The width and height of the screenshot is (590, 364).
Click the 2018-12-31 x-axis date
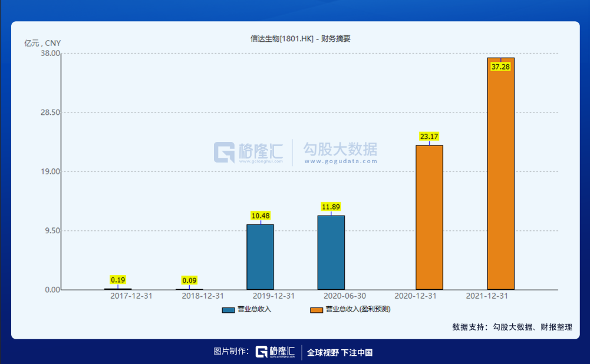[x=203, y=296]
